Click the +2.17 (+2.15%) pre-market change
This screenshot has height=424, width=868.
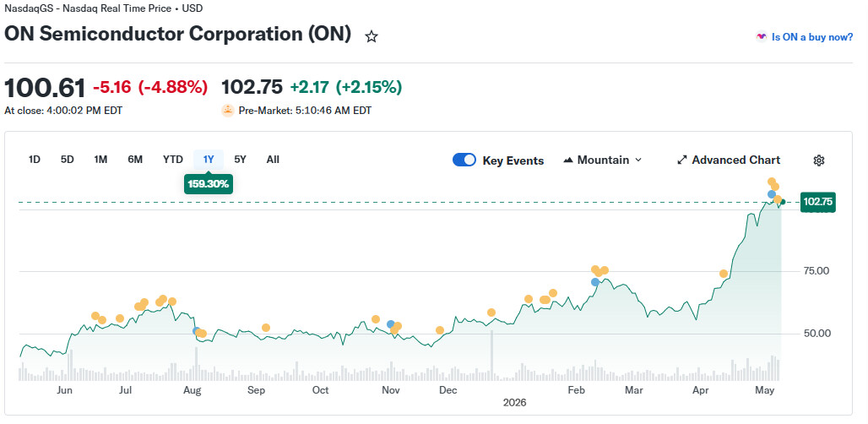(346, 88)
